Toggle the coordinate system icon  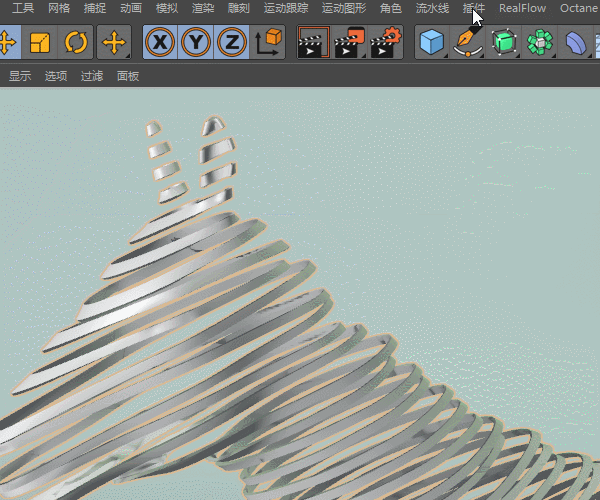[x=268, y=42]
